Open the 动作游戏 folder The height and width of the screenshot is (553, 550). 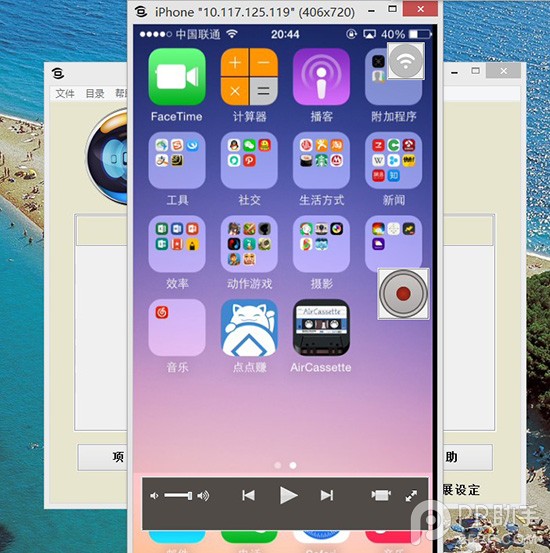pyautogui.click(x=249, y=244)
